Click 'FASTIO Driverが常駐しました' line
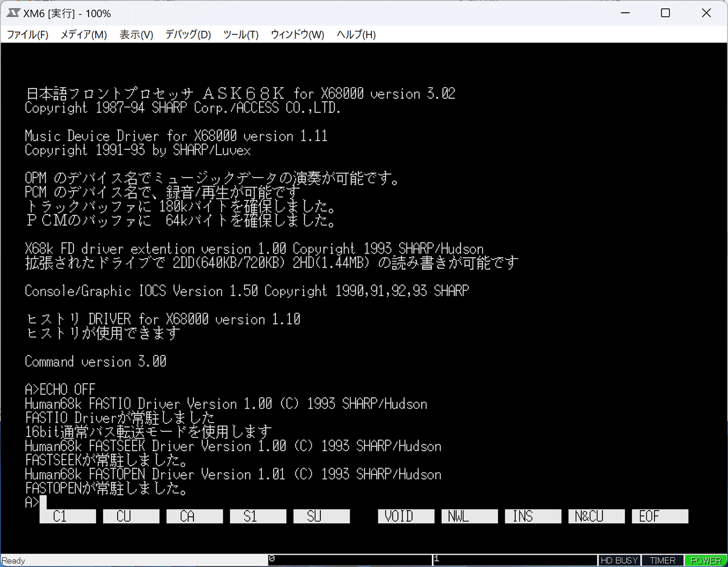Screen dimensions: 728x567 [x=120, y=418]
